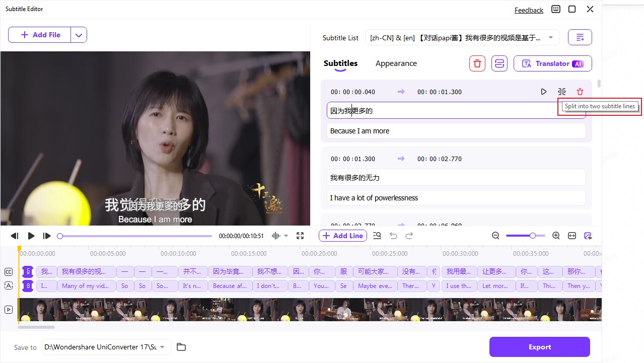
Task: Click the add subtitle list icon
Action: pyautogui.click(x=580, y=37)
